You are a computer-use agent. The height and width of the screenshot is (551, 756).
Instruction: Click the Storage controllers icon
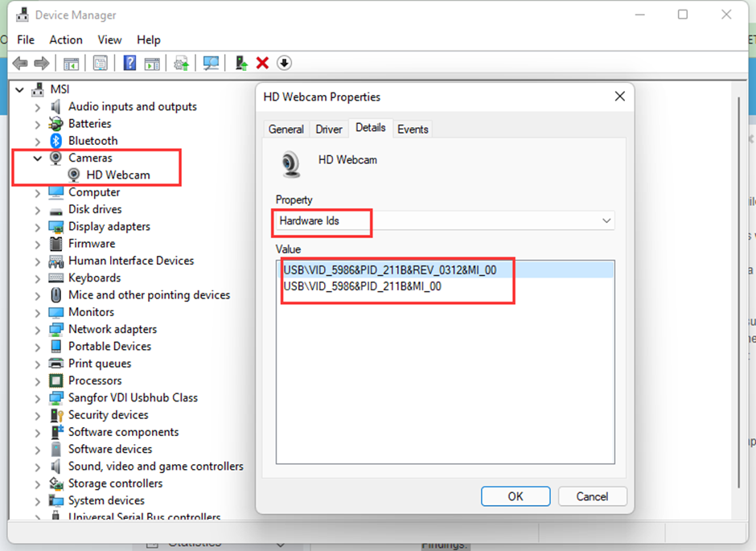[x=56, y=483]
